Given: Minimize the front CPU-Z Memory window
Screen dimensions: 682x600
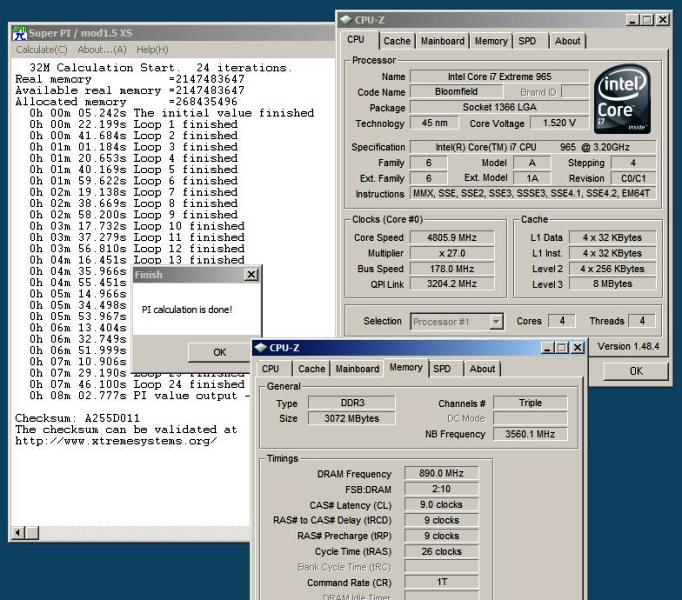Looking at the screenshot, I should coord(547,348).
